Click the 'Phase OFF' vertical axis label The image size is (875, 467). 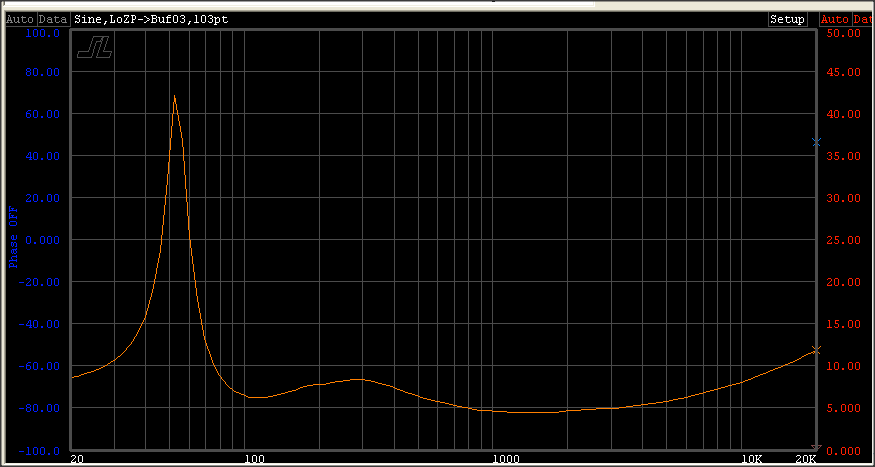[x=13, y=237]
